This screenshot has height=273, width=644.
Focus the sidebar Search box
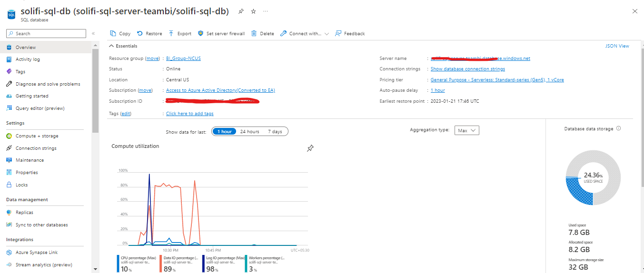pos(46,33)
